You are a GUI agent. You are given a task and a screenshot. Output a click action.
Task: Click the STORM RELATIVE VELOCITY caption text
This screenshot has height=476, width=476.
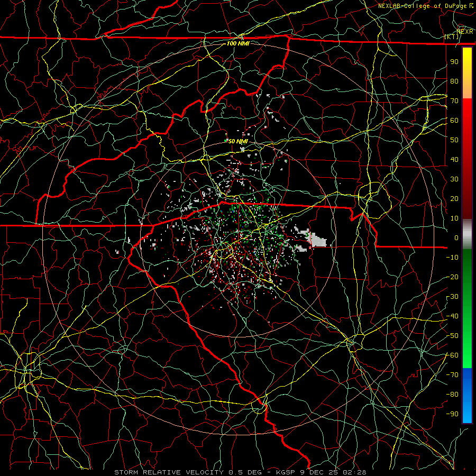point(168,472)
